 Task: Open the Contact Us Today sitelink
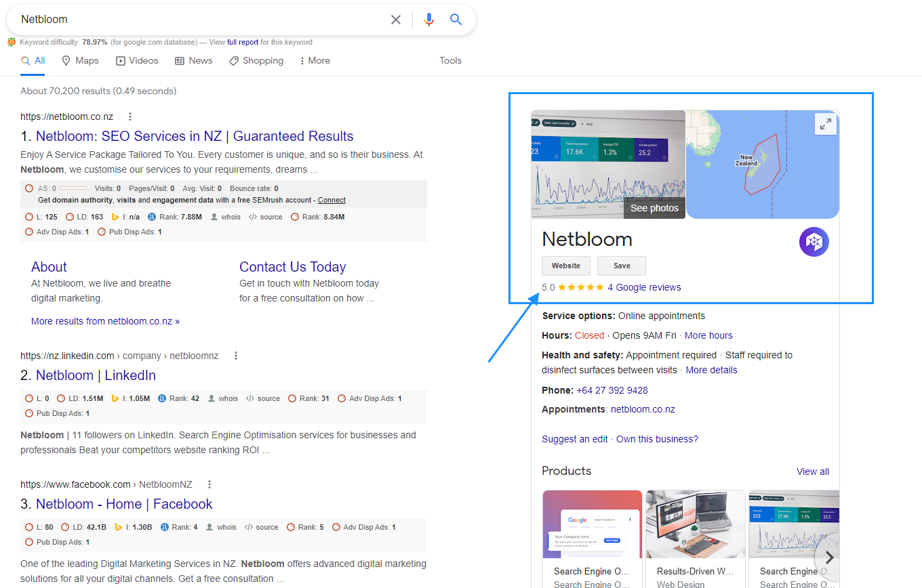pyautogui.click(x=293, y=267)
